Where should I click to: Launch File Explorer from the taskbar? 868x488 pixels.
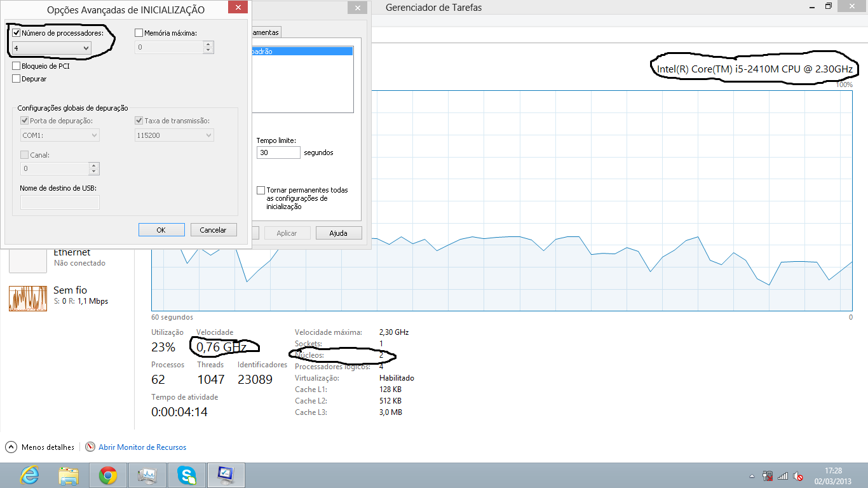[69, 475]
